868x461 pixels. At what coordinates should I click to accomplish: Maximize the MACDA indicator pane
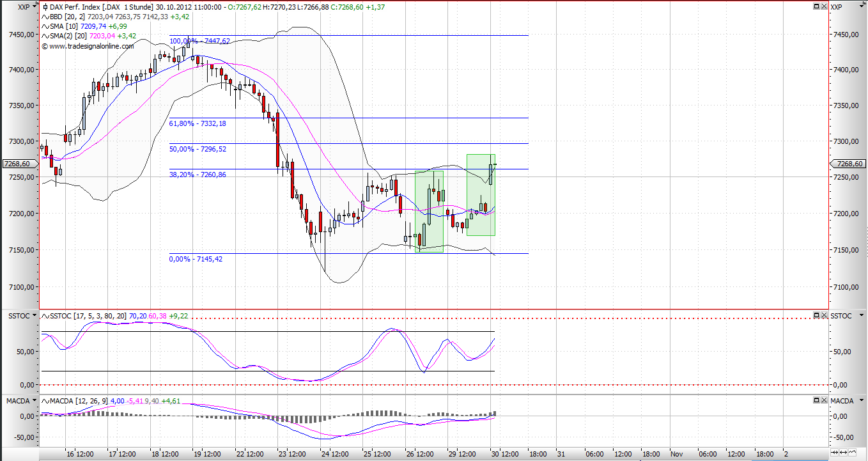pos(816,400)
